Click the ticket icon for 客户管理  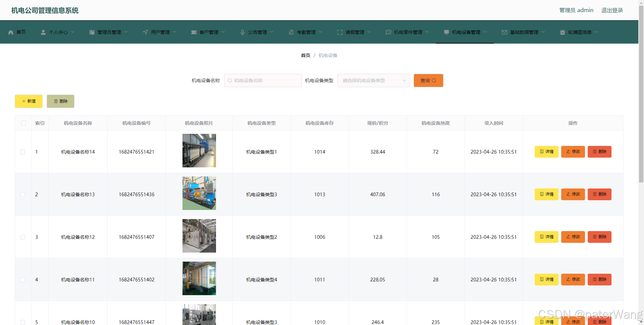tap(194, 32)
